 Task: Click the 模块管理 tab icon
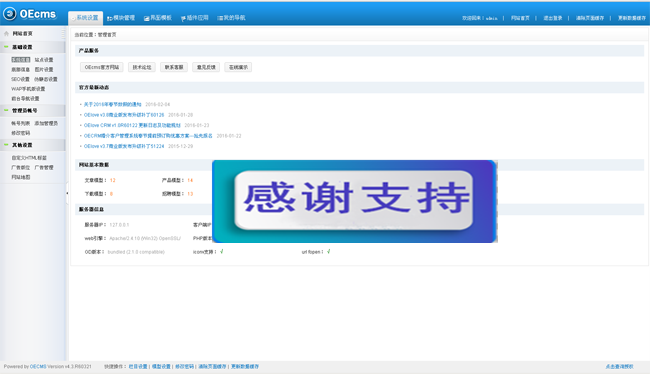[109, 18]
